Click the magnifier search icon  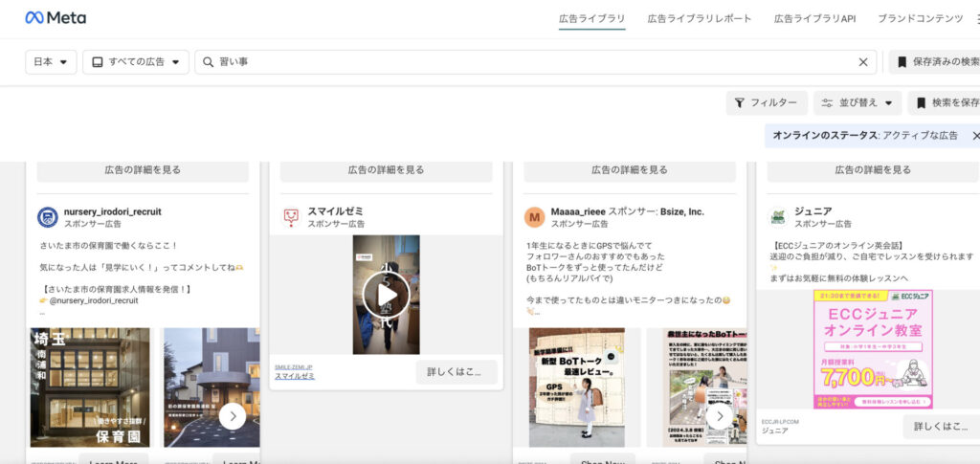(x=208, y=62)
